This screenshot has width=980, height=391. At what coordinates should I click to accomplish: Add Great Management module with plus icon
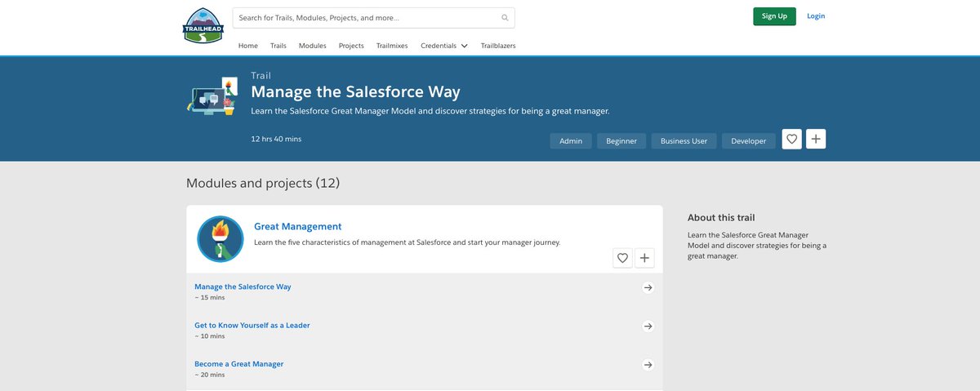click(645, 258)
